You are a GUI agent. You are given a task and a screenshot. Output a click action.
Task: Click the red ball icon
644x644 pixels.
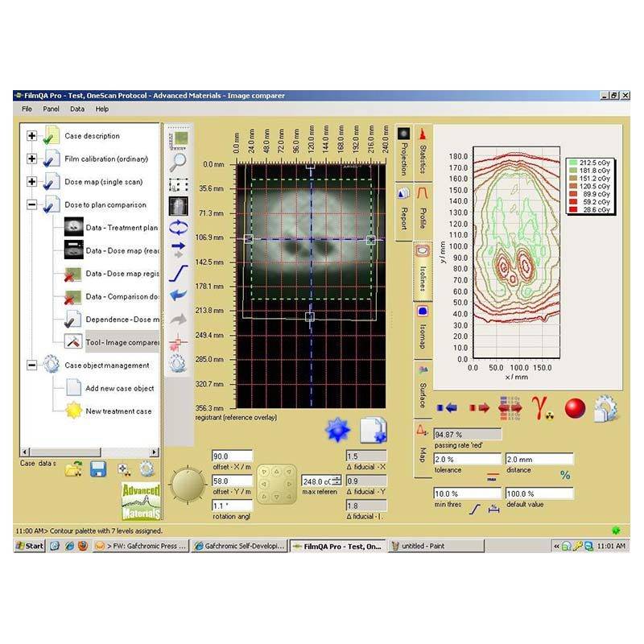click(575, 408)
